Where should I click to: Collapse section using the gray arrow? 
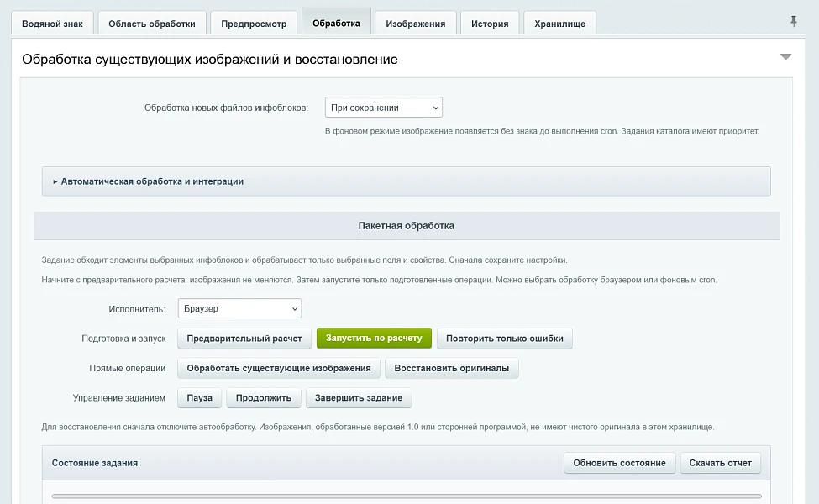click(785, 57)
